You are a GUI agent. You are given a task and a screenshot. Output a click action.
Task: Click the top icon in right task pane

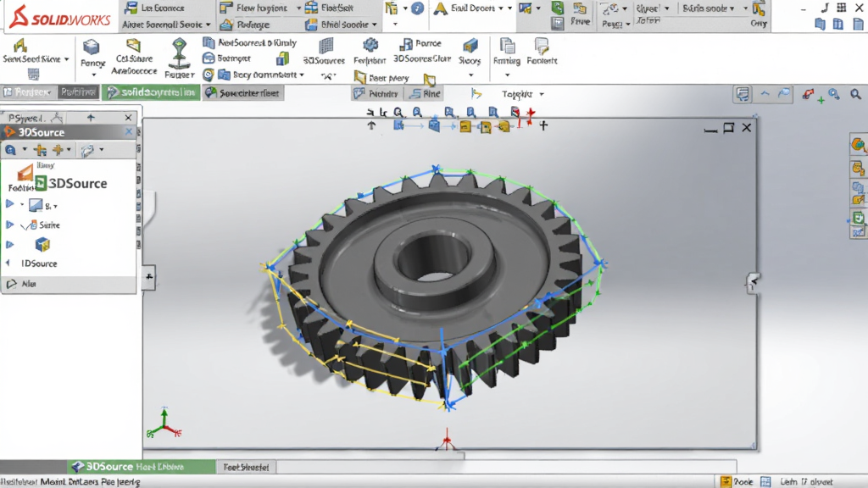click(x=858, y=145)
